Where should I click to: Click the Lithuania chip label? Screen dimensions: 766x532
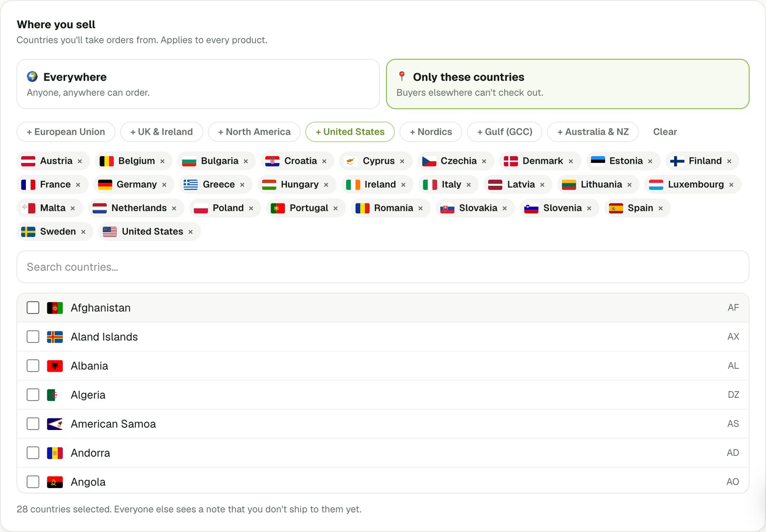601,185
